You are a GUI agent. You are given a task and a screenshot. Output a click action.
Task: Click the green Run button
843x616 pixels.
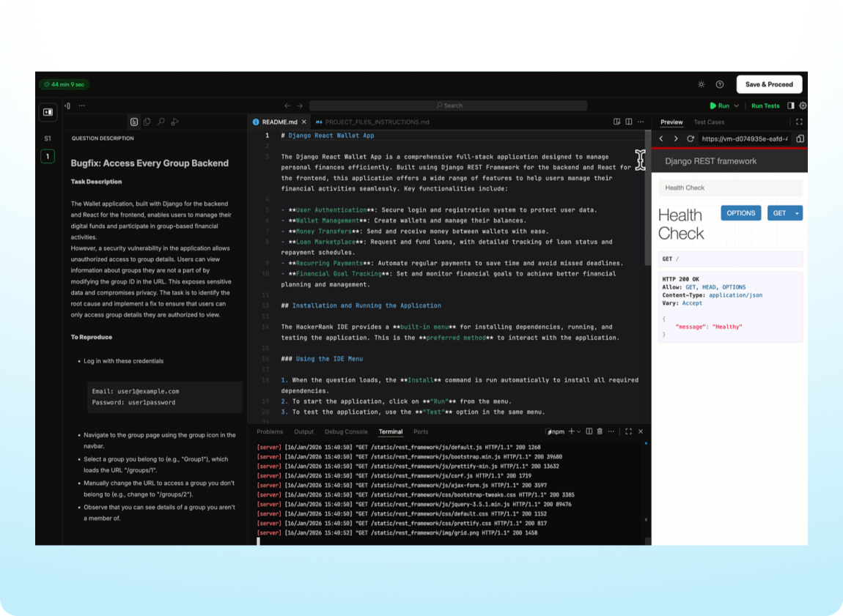(x=719, y=105)
